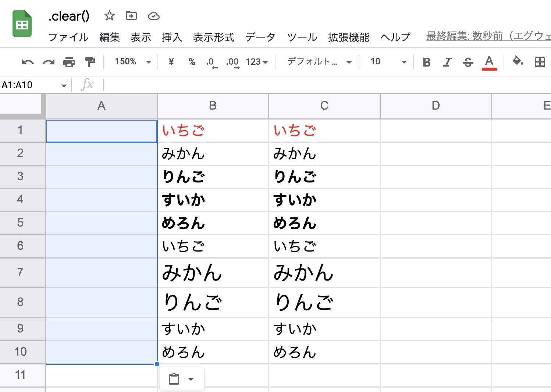Select the paint format roller tool

pyautogui.click(x=90, y=62)
